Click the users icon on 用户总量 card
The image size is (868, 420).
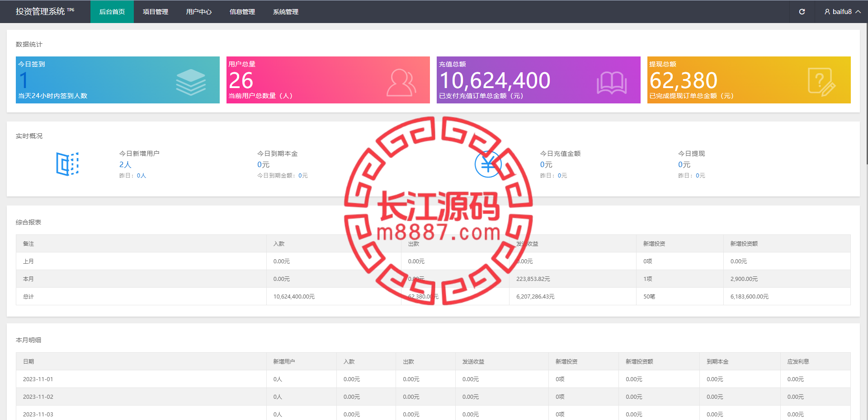coord(401,83)
